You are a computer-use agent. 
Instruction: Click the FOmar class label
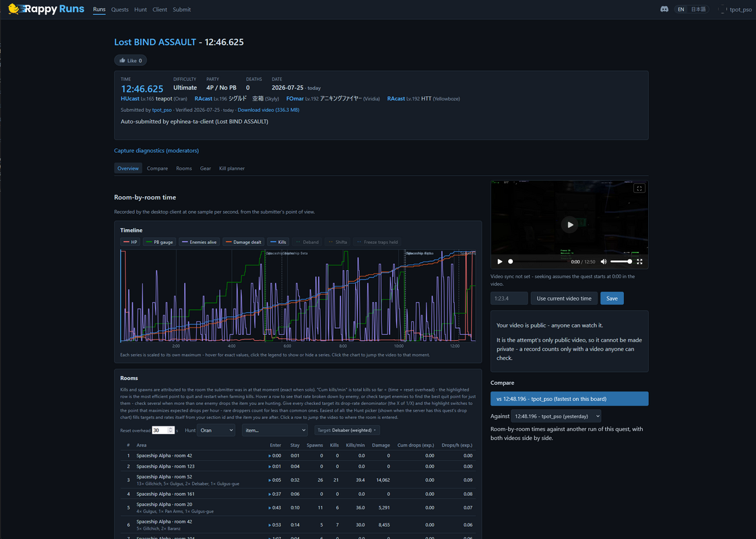pyautogui.click(x=295, y=99)
